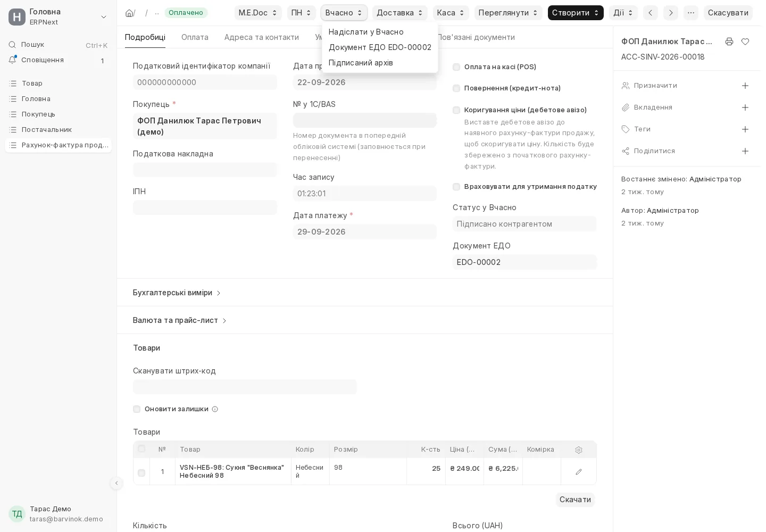Toggle the Повернення (кредит-нота) checkbox
The height and width of the screenshot is (532, 766).
pyautogui.click(x=456, y=88)
